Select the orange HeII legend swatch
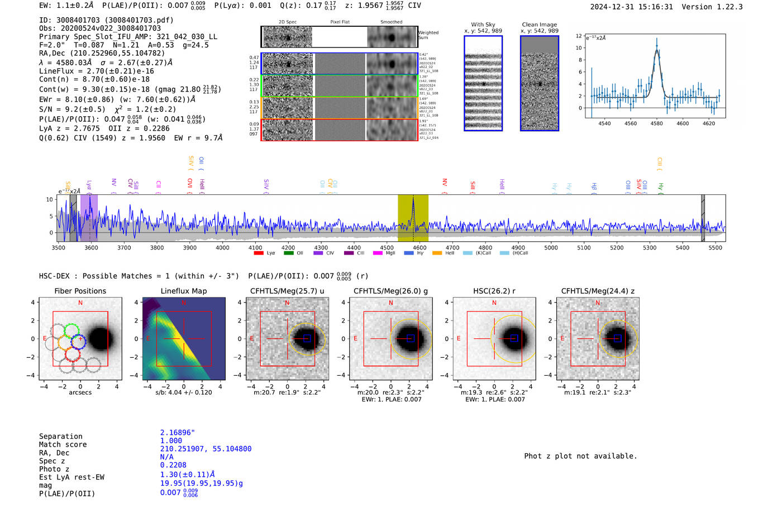This screenshot has height=532, width=782. [x=437, y=253]
